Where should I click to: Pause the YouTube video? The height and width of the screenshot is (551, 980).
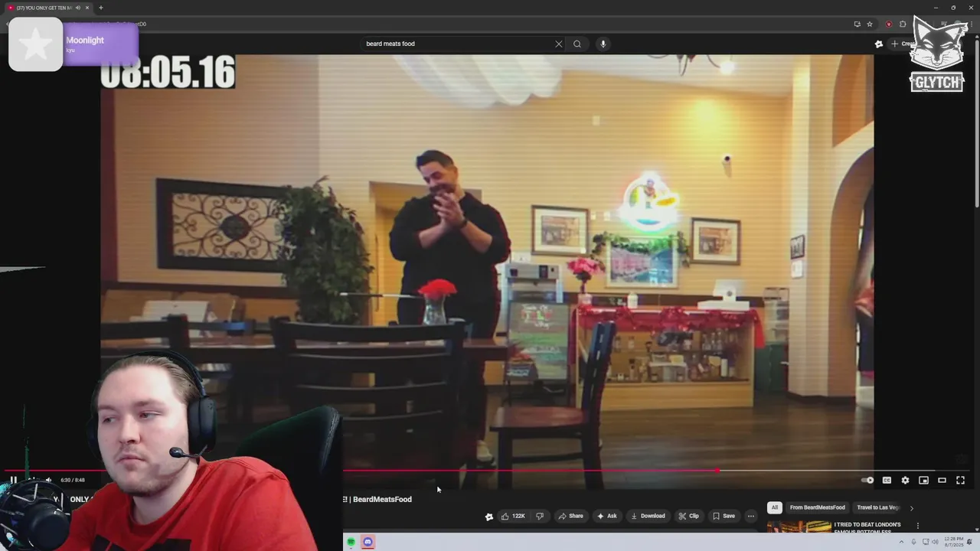(13, 481)
